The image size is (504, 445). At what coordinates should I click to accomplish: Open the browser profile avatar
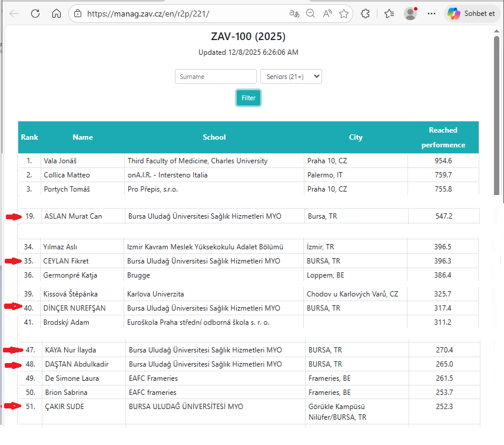[410, 14]
